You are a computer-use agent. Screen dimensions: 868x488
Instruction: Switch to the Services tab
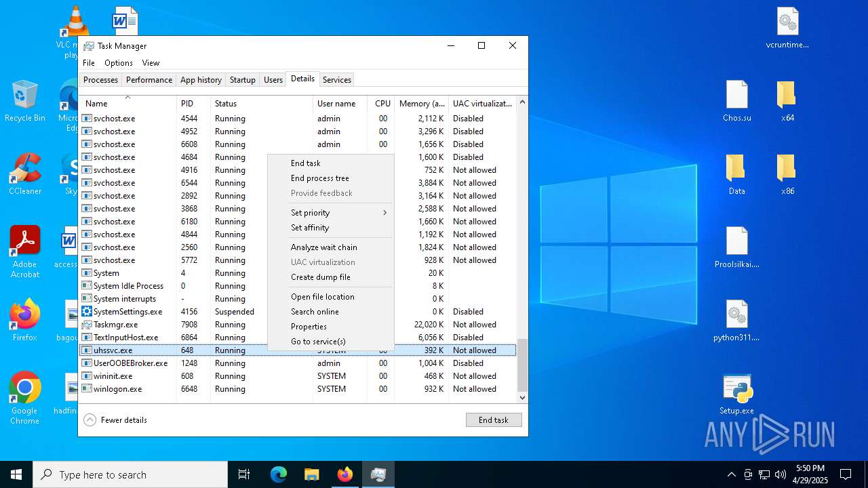337,80
